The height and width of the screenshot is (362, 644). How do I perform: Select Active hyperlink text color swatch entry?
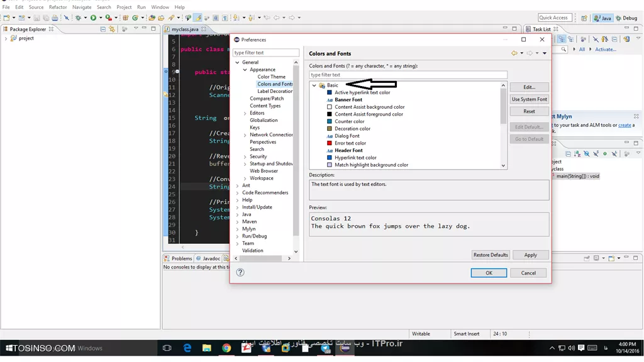358,93
